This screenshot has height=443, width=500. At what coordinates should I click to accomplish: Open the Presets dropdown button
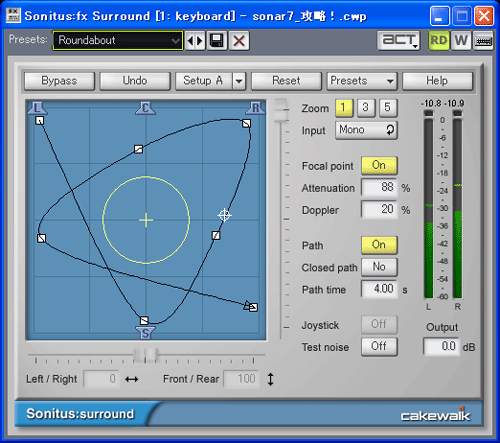pos(362,81)
